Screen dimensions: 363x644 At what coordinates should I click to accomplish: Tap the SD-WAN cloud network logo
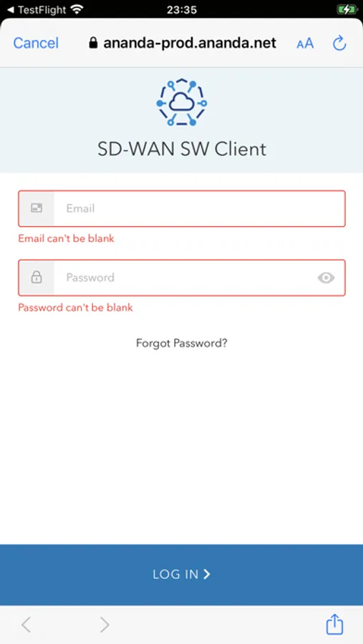[181, 102]
